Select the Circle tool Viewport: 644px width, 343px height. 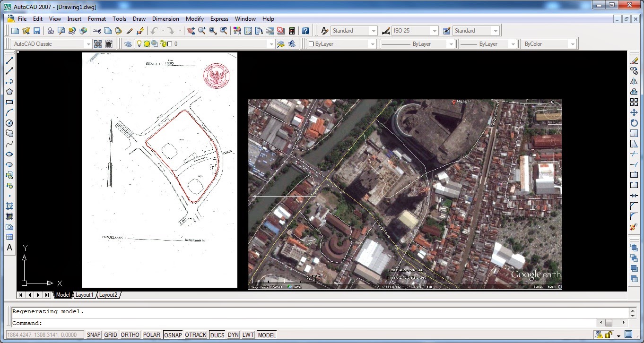click(9, 123)
